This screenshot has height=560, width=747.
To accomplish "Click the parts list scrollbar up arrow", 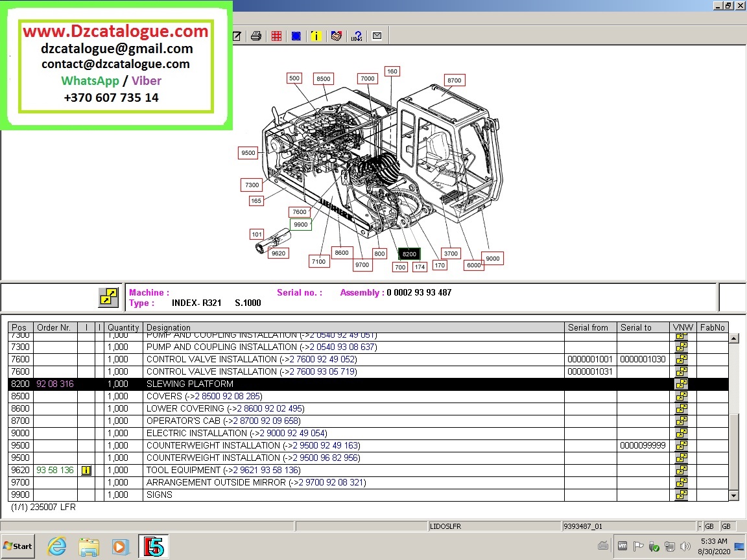I will tap(733, 338).
